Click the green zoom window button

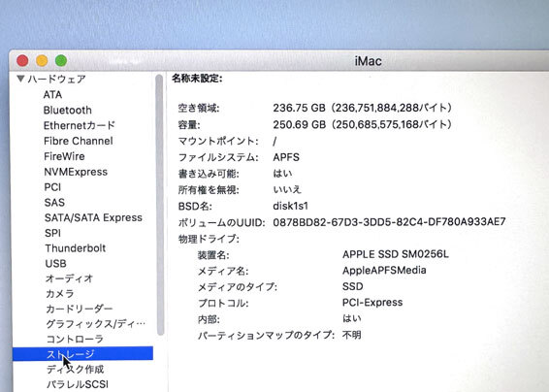tap(61, 61)
